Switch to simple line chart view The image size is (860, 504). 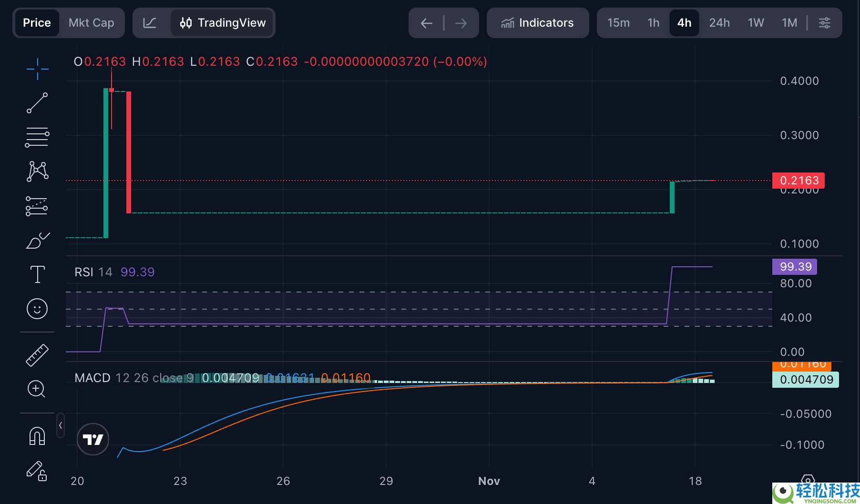150,23
